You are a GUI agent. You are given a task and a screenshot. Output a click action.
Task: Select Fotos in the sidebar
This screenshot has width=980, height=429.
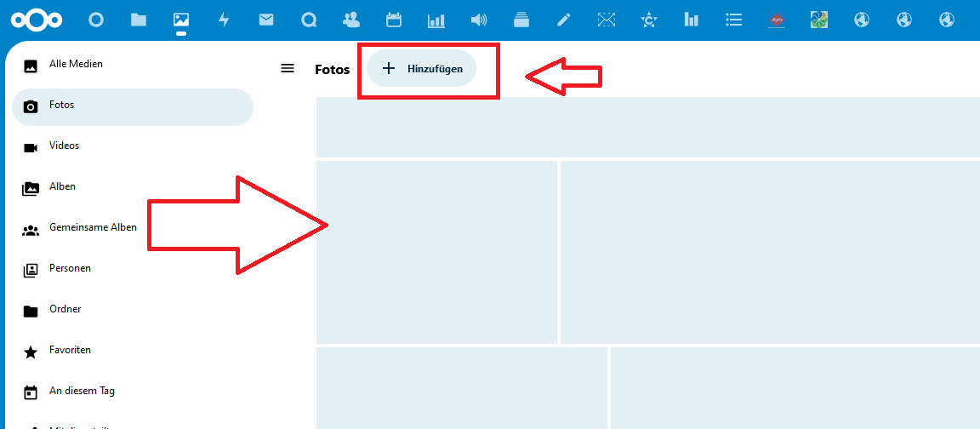pyautogui.click(x=133, y=107)
